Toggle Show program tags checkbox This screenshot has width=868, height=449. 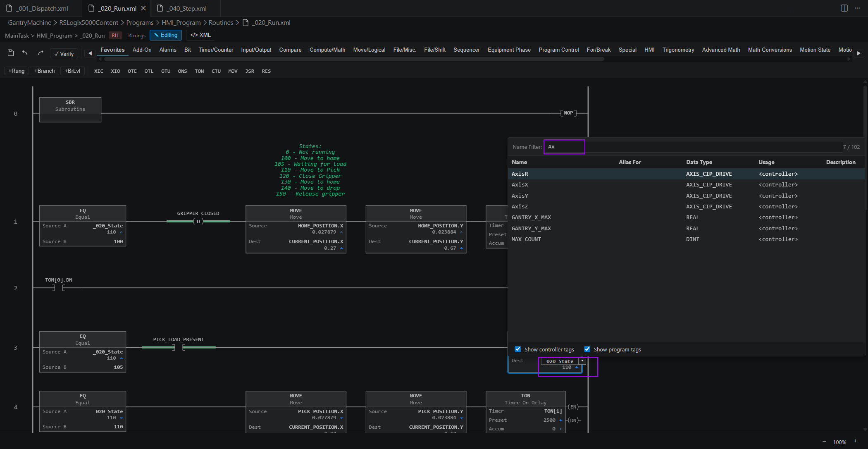(x=587, y=349)
